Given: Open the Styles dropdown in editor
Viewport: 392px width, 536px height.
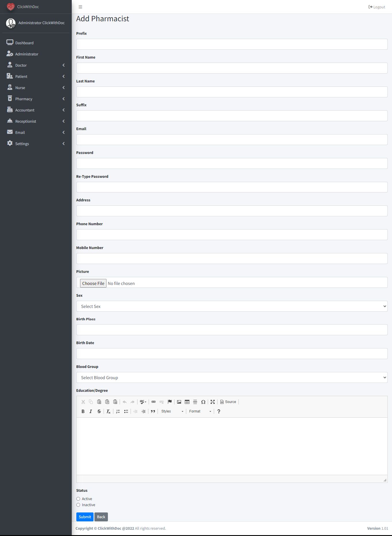Looking at the screenshot, I should click(x=172, y=411).
